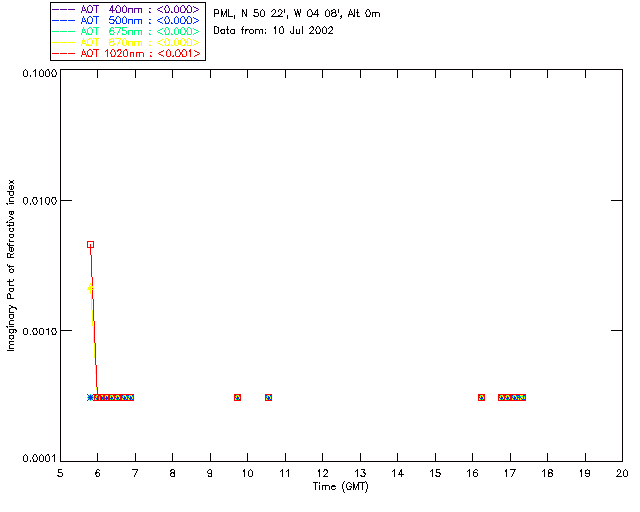The height and width of the screenshot is (512, 640).
Task: Click the 0.0100 y-axis tick label
Action: tap(40, 201)
